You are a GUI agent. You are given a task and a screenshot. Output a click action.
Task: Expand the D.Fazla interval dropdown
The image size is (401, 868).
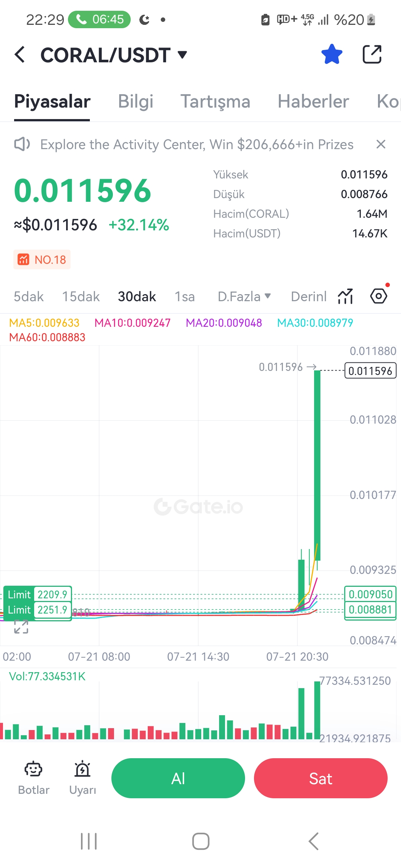pyautogui.click(x=244, y=296)
